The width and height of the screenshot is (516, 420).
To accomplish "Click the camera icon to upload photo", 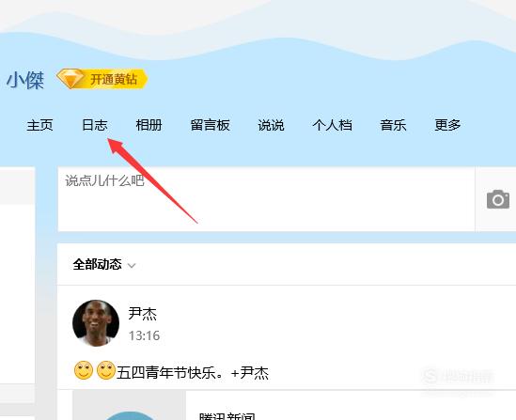I will 498,199.
